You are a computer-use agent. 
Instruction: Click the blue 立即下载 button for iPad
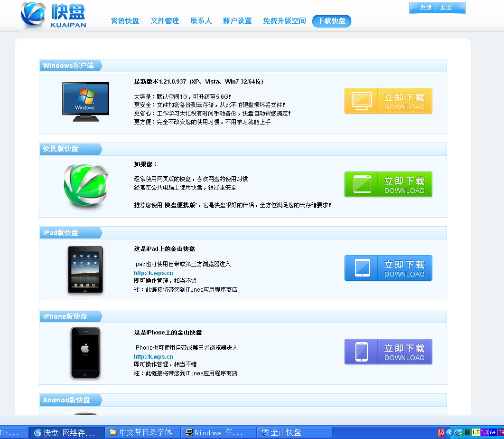click(x=388, y=268)
